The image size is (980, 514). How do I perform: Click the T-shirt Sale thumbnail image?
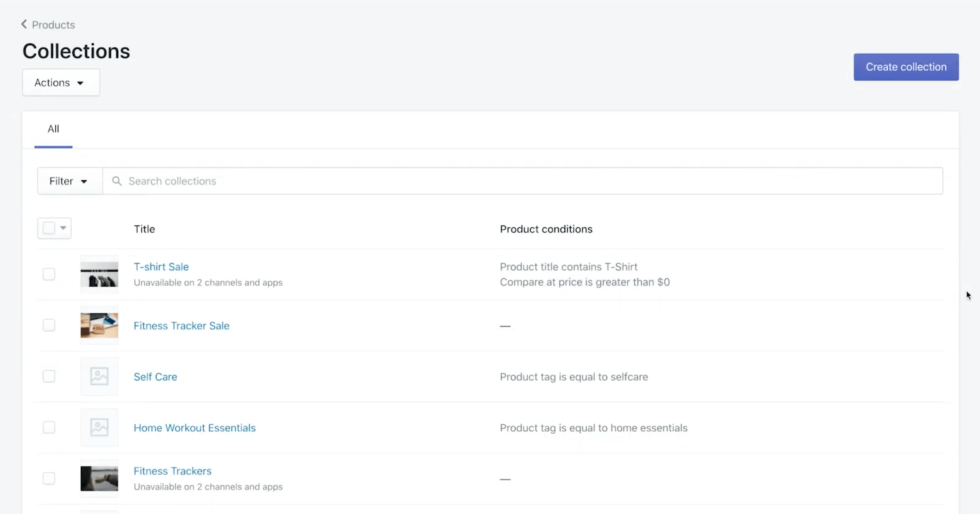click(99, 274)
